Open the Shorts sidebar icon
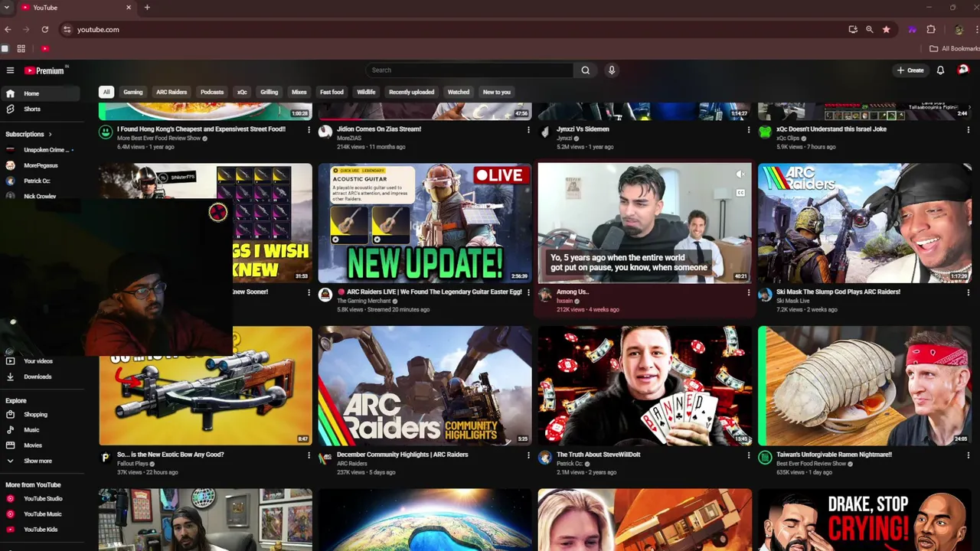This screenshot has height=551, width=980. [x=10, y=109]
